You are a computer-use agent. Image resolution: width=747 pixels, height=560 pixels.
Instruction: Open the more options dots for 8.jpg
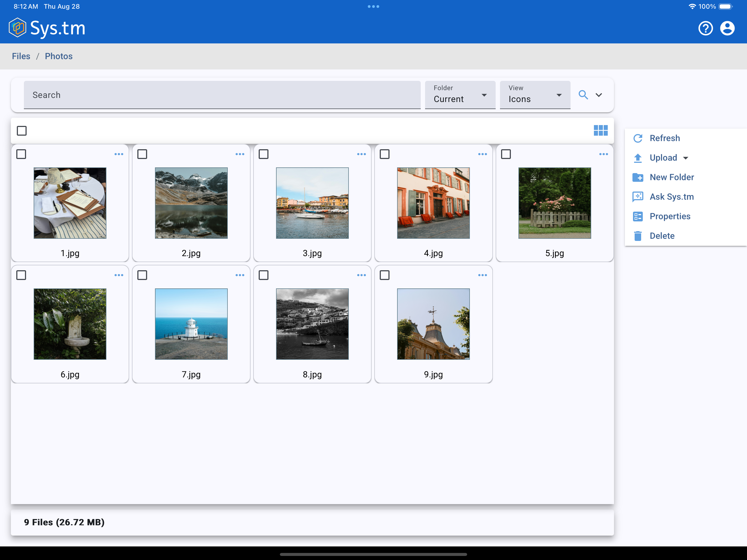tap(361, 275)
